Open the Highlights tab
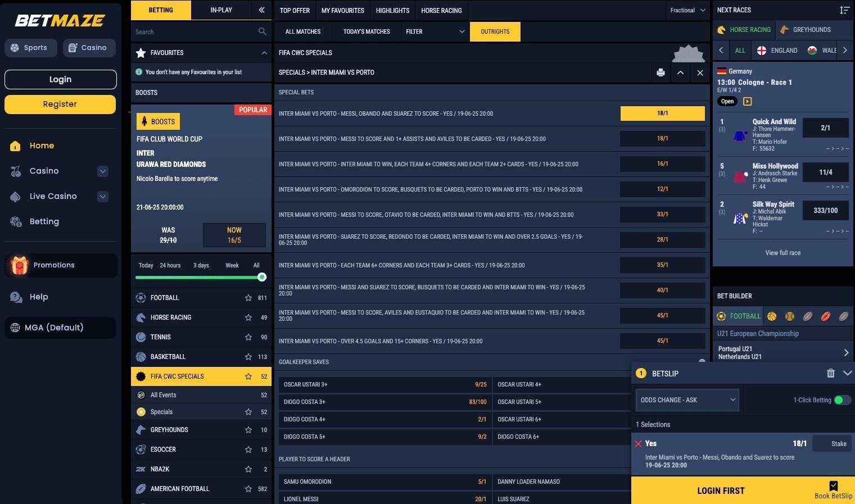 pos(392,10)
